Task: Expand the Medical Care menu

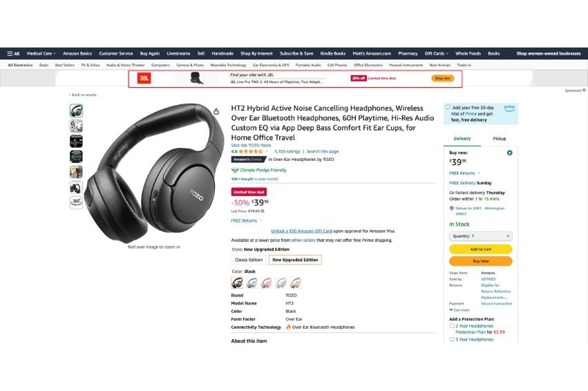Action: [x=41, y=54]
